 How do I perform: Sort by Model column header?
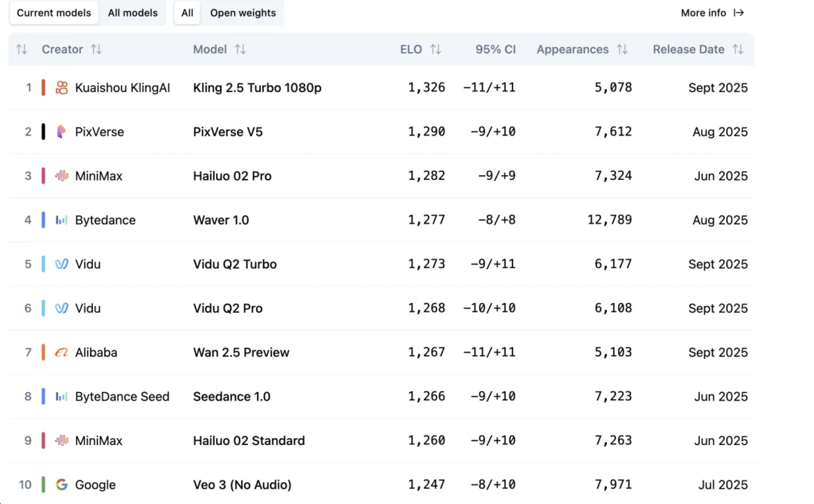(x=210, y=49)
